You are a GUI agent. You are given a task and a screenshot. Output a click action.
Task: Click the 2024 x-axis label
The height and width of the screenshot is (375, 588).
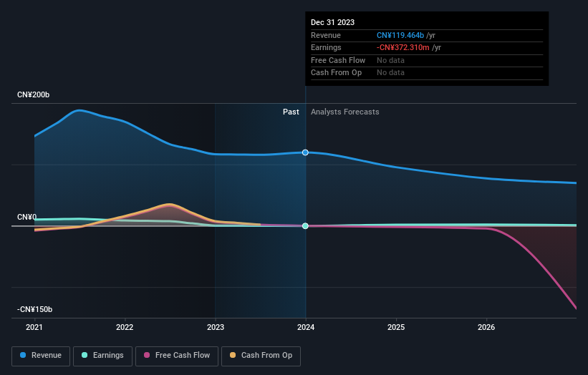[x=306, y=328]
